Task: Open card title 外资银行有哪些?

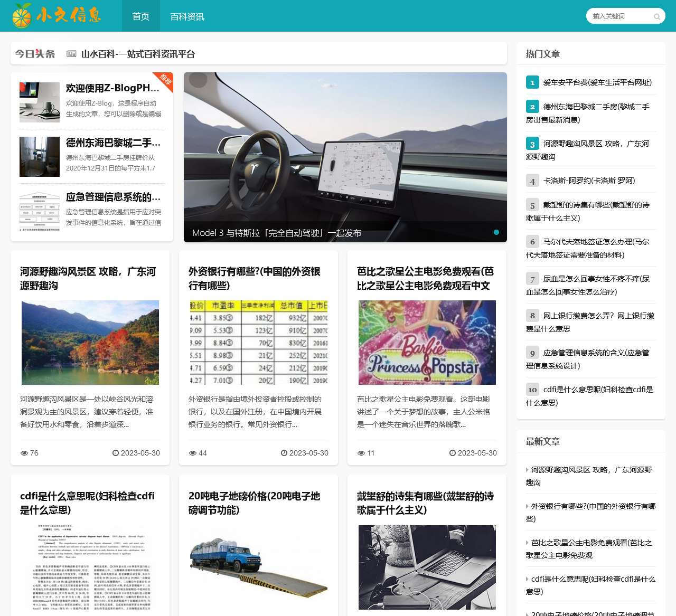Action: pos(255,278)
